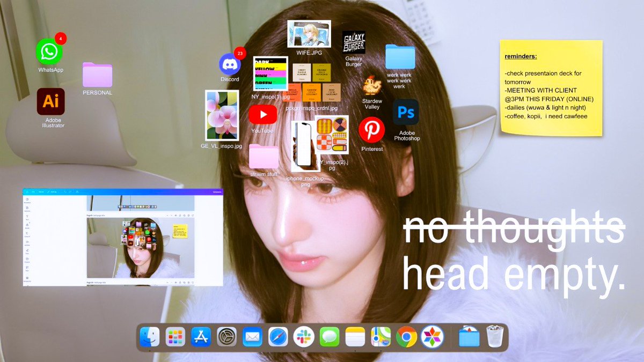Open the colorful pinwheel app in dock
This screenshot has height=362, width=644.
tap(432, 337)
